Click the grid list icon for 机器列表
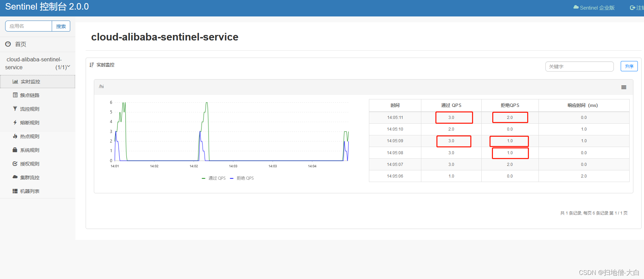Screen dimensions: 644x279 click(15, 191)
